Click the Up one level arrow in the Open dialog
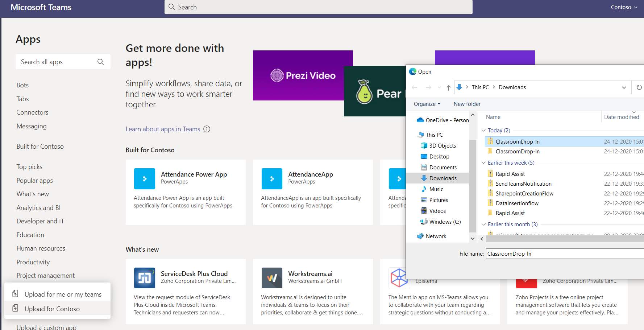The height and width of the screenshot is (330, 644). pos(449,87)
